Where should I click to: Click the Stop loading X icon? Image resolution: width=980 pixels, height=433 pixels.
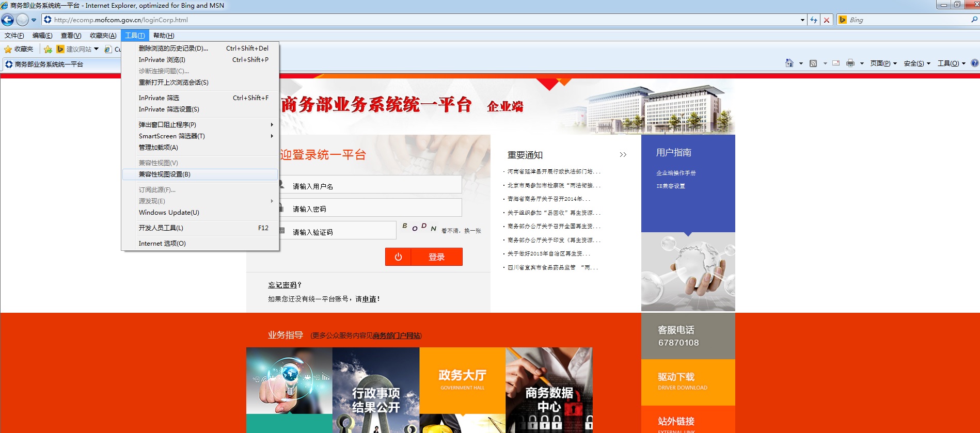pos(827,20)
